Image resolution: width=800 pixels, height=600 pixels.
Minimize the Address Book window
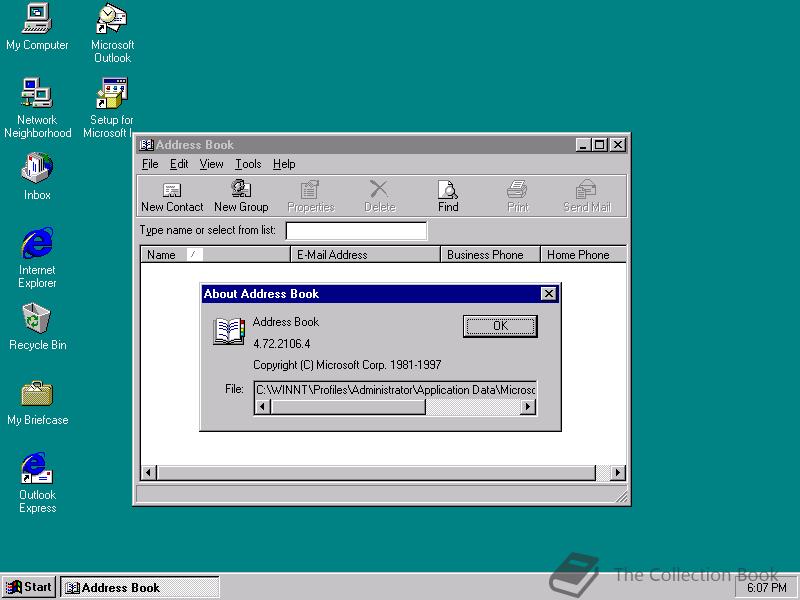click(x=583, y=145)
